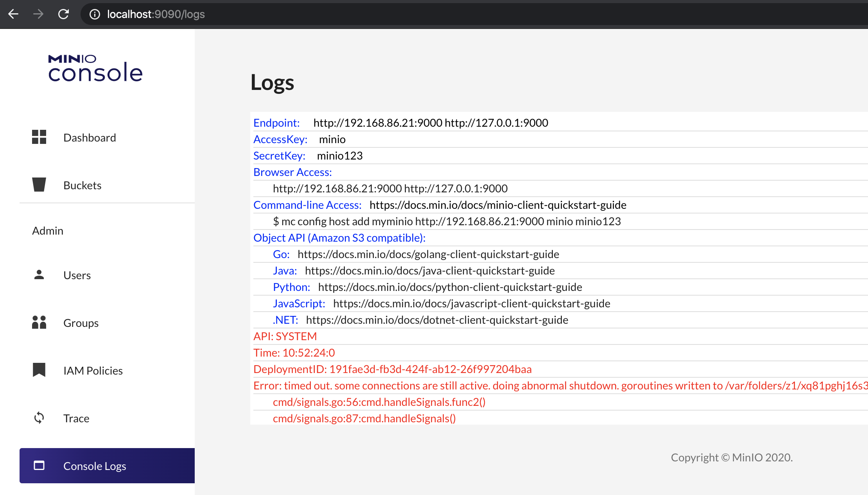
Task: Click the Error timed out log line
Action: click(x=559, y=386)
